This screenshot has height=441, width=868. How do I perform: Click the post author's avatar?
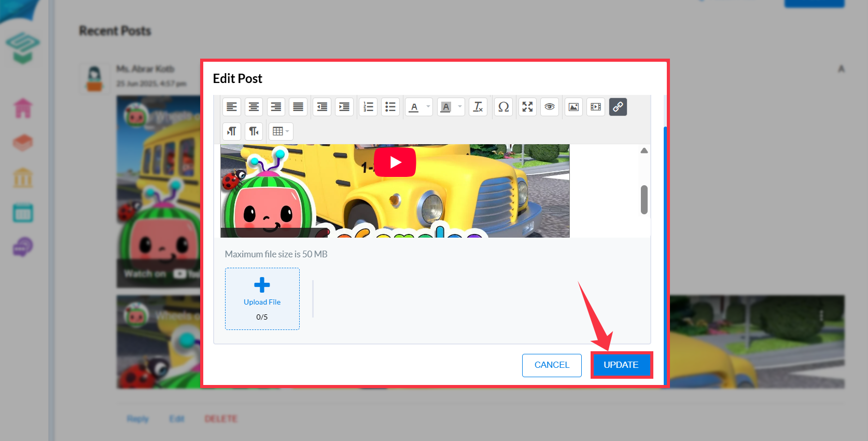(x=94, y=79)
